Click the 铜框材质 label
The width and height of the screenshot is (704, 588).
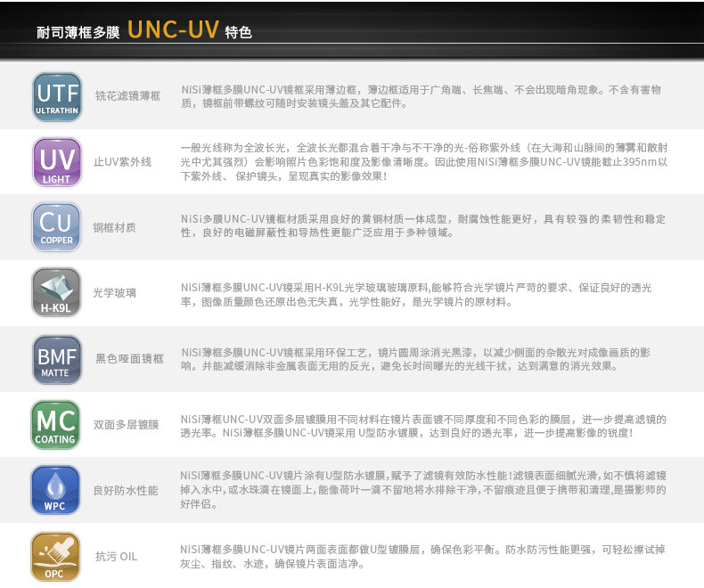pos(114,227)
